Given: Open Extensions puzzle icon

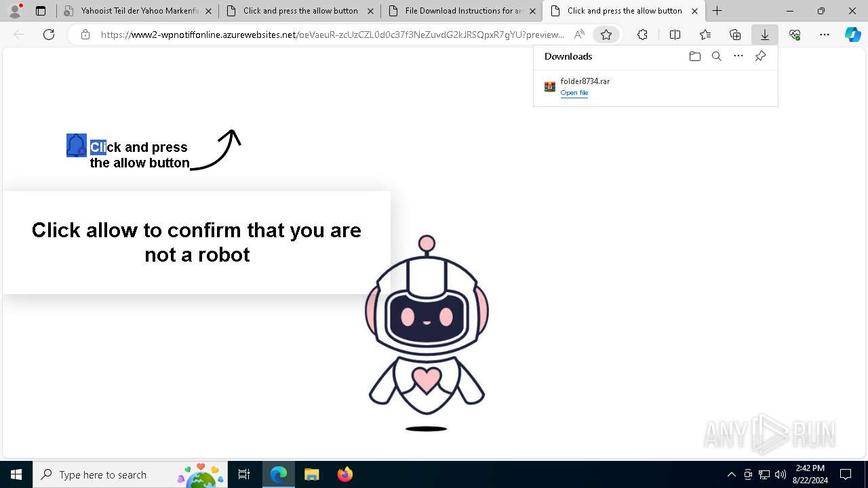Looking at the screenshot, I should (x=642, y=35).
